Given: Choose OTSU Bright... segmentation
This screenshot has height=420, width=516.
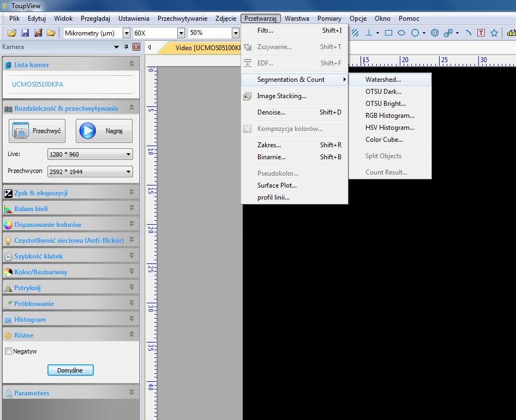Looking at the screenshot, I should click(x=390, y=104).
